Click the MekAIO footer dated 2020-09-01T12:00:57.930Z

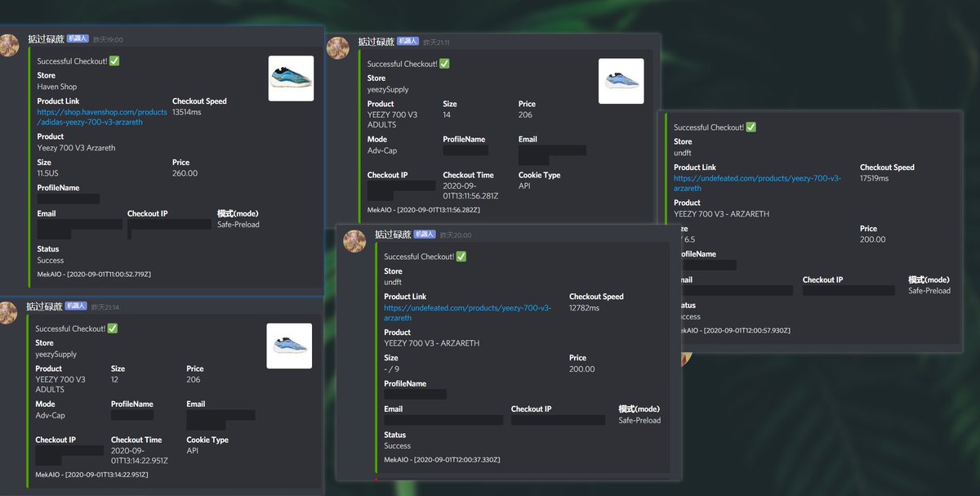pyautogui.click(x=734, y=331)
